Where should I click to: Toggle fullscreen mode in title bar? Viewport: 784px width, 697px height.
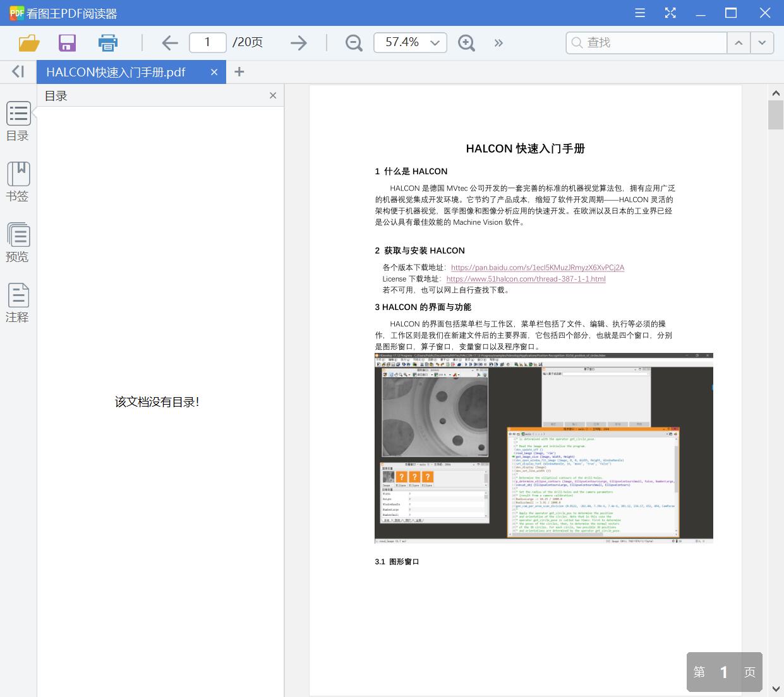click(670, 13)
